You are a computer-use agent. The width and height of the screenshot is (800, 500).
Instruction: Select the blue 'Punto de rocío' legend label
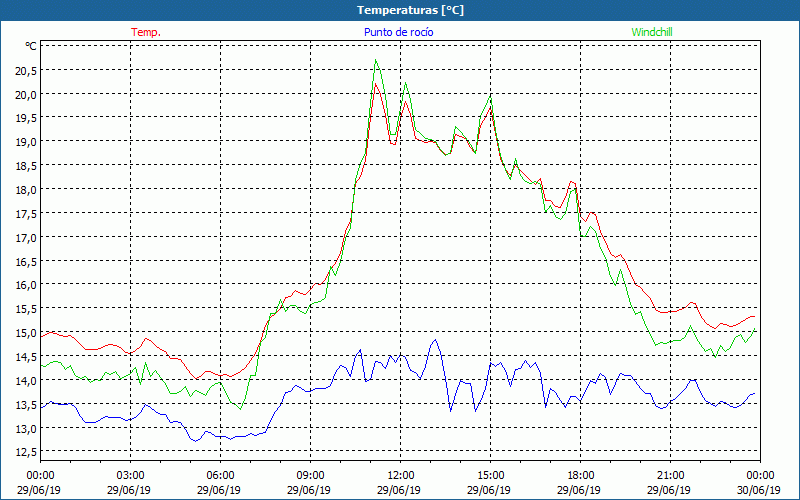(398, 32)
